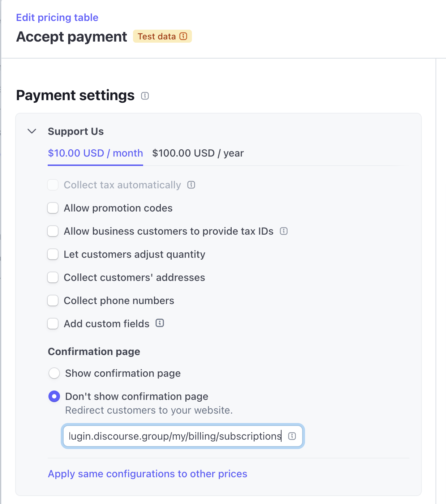Focus the redirect website URL field
This screenshot has width=446, height=504.
(x=175, y=436)
